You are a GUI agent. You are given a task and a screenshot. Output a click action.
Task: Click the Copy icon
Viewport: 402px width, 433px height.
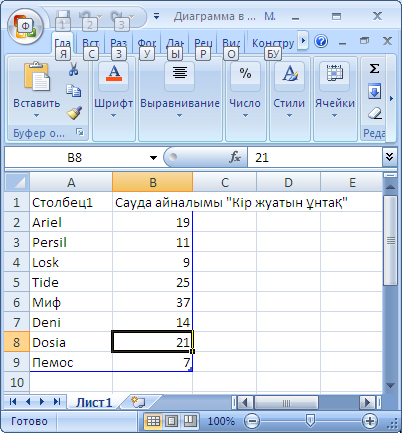(74, 91)
